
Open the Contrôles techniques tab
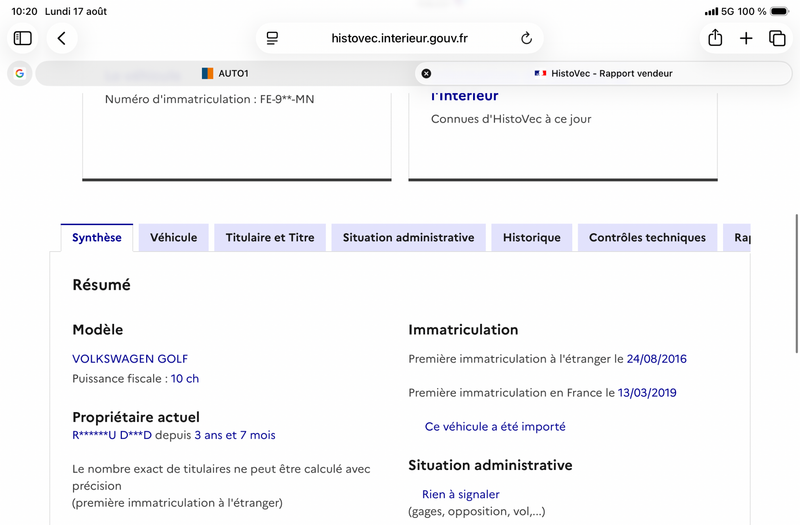point(647,238)
